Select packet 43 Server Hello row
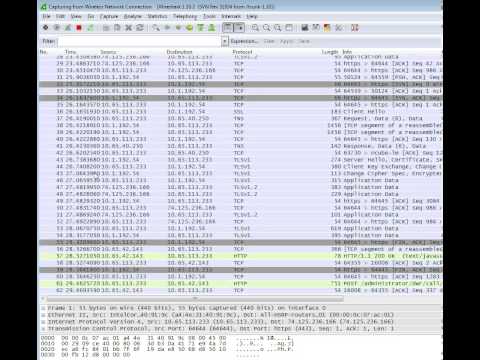The width and height of the screenshot is (480, 360). [241, 160]
